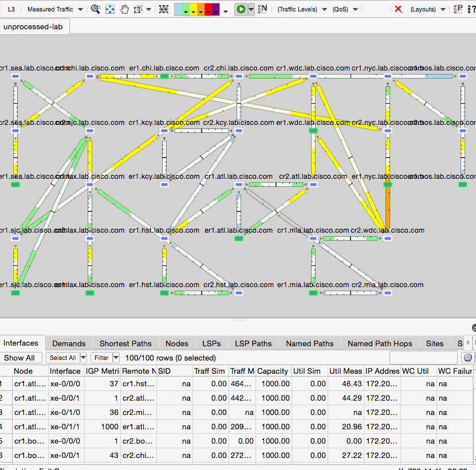476x470 pixels.
Task: Open the (Traffic Levels) dropdown
Action: coord(302,9)
